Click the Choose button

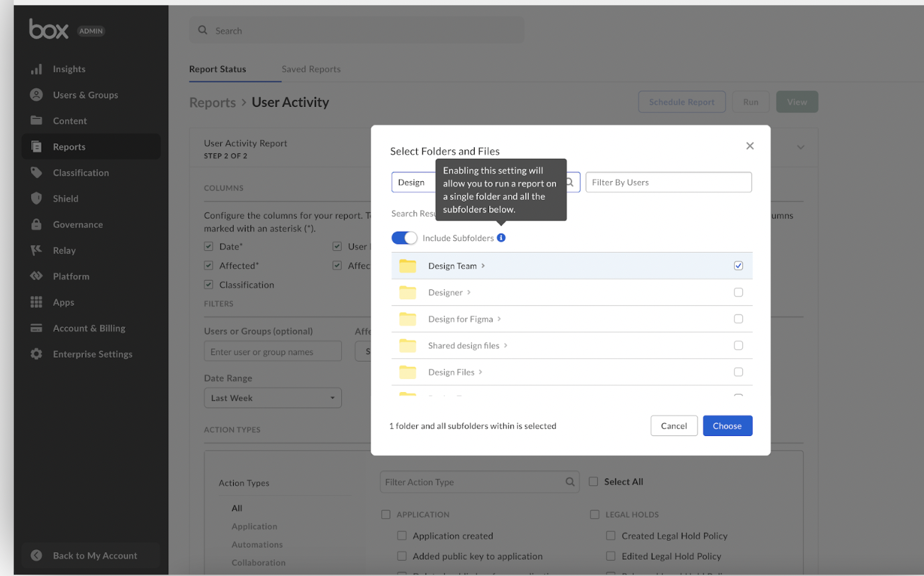727,426
